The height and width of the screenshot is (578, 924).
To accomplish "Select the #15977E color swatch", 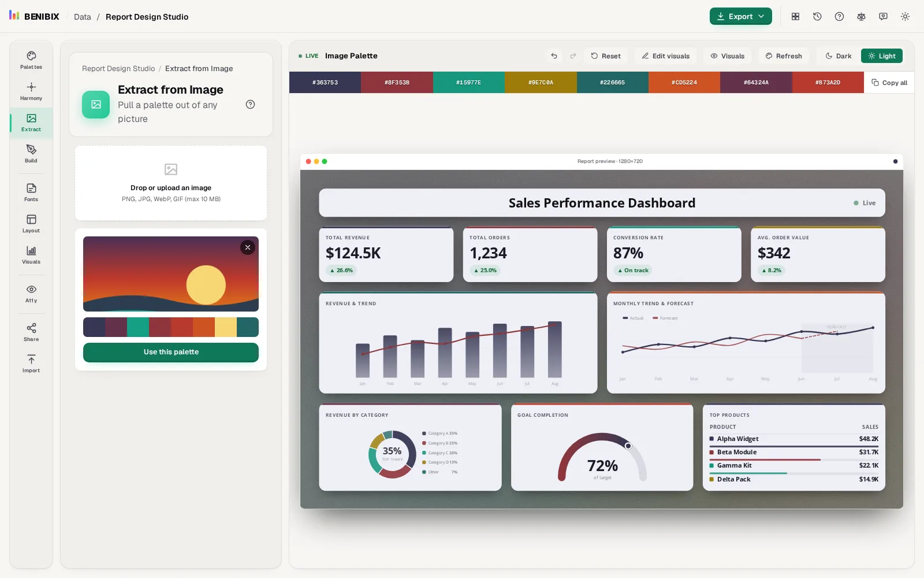I will point(468,83).
